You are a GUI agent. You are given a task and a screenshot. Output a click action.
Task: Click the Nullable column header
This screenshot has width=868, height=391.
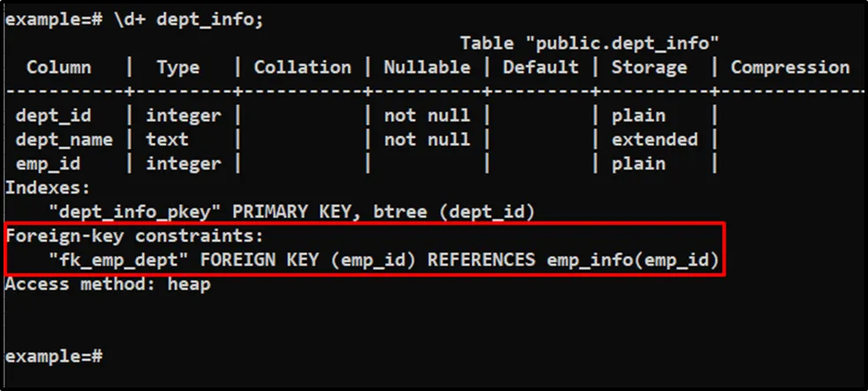click(426, 67)
